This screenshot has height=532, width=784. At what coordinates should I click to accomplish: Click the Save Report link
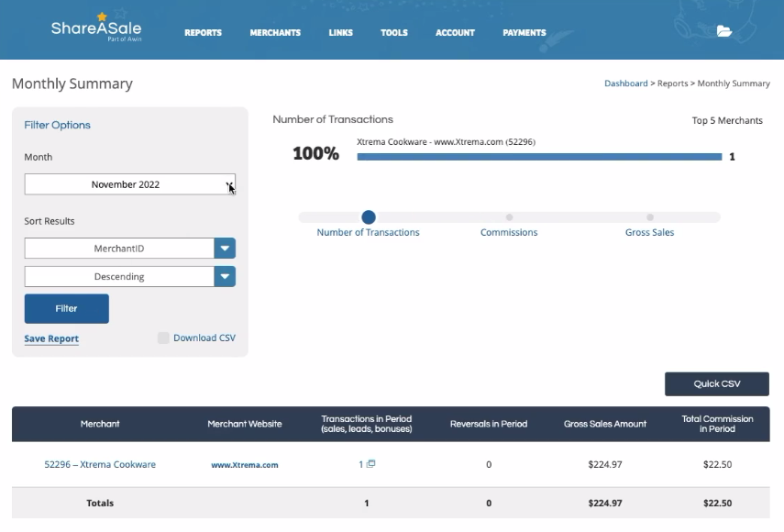pyautogui.click(x=51, y=338)
